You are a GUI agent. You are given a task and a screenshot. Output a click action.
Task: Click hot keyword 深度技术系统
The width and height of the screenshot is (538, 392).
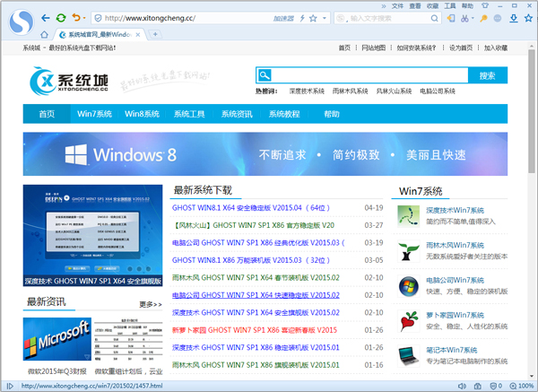(x=307, y=91)
